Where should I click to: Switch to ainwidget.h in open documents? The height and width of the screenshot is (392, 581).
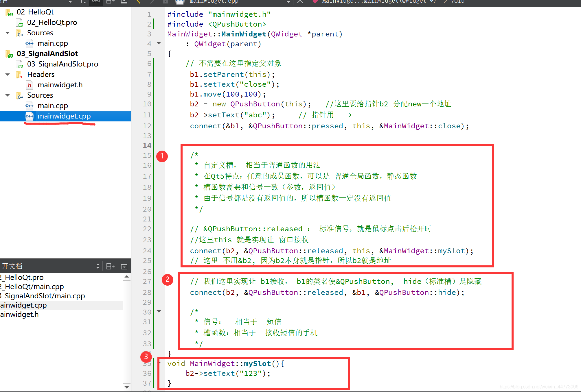tap(19, 314)
